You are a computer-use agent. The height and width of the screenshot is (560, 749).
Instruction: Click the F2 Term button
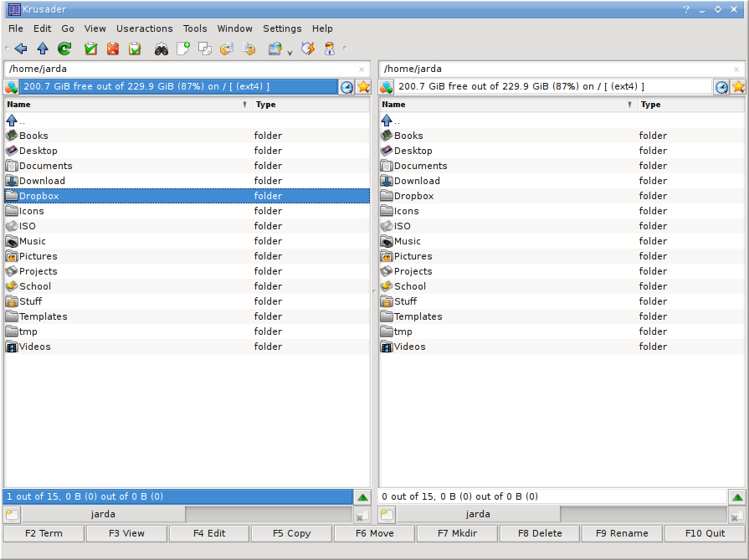click(x=44, y=533)
